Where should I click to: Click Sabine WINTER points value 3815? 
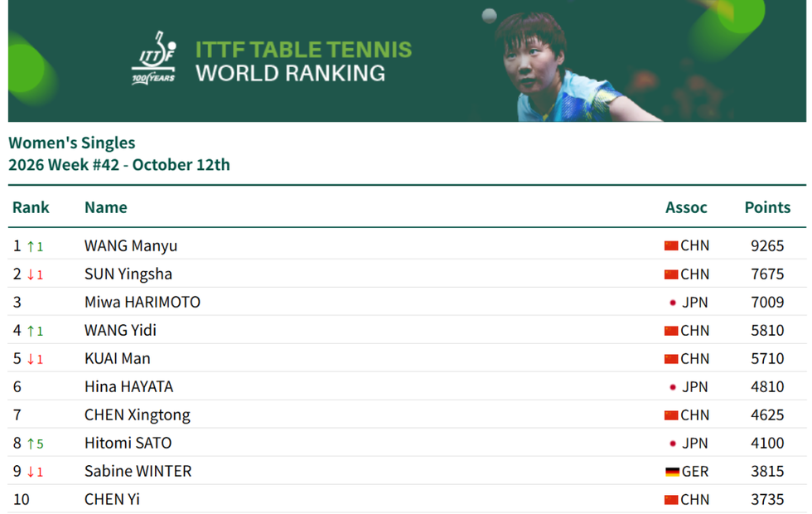(x=767, y=471)
